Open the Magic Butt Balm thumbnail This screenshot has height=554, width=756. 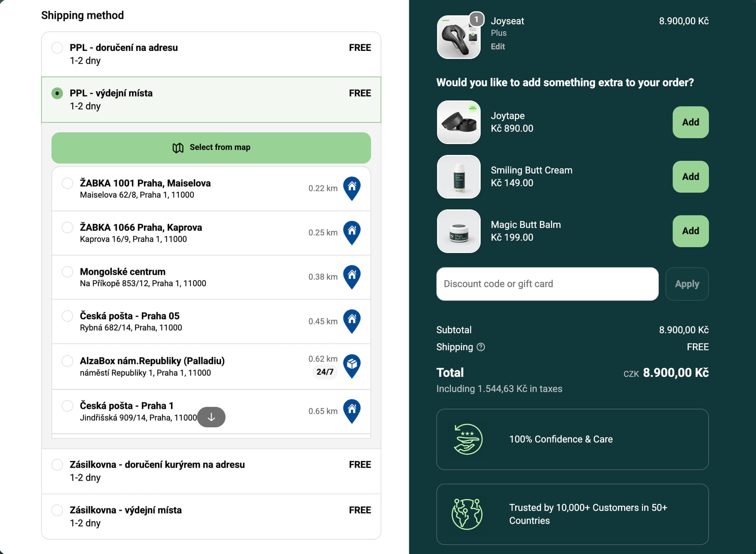click(459, 231)
